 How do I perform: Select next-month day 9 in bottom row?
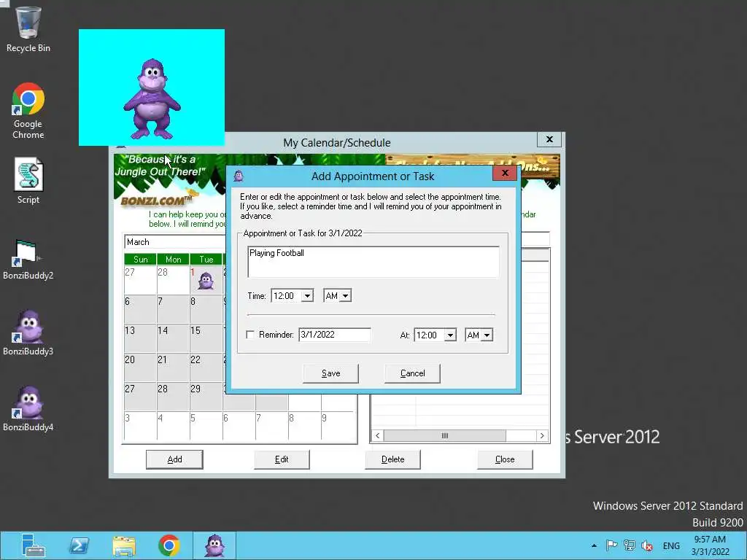click(x=338, y=425)
